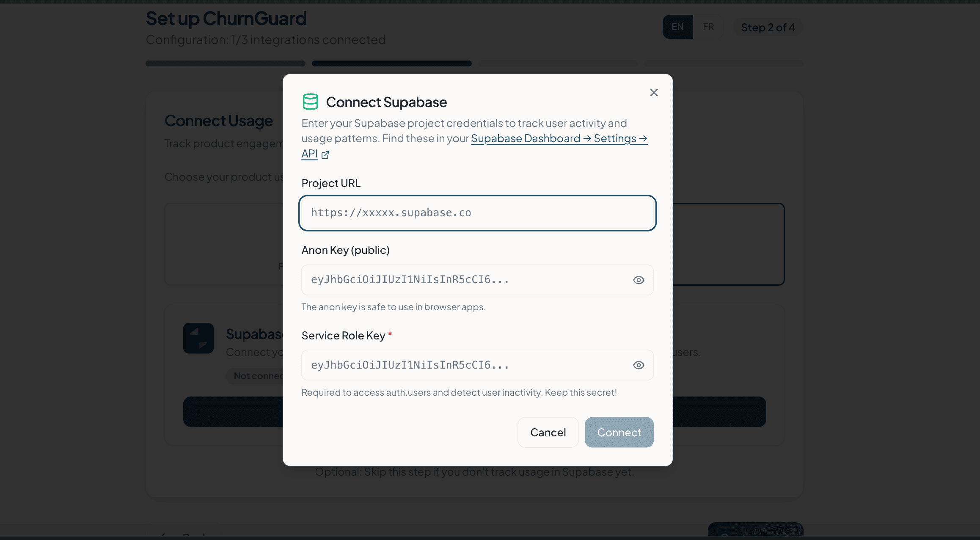Click the dark Supabase logo on background card
The image size is (980, 540).
pyautogui.click(x=198, y=338)
